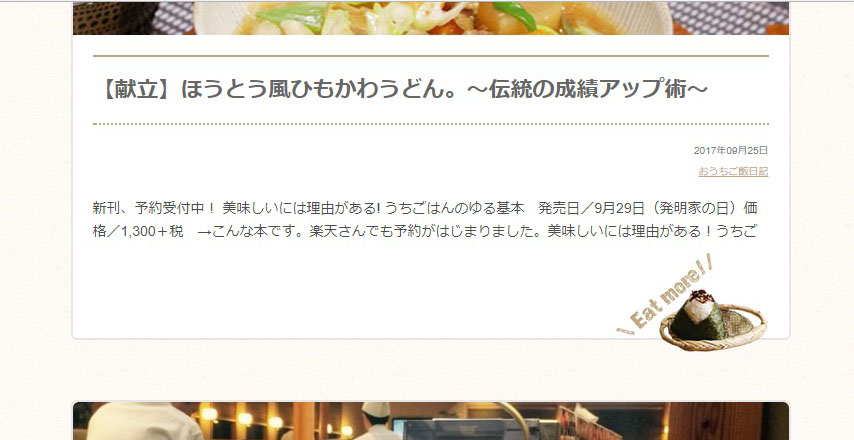Click the 1,300＋税 price text
This screenshot has height=440, width=854.
[x=152, y=231]
